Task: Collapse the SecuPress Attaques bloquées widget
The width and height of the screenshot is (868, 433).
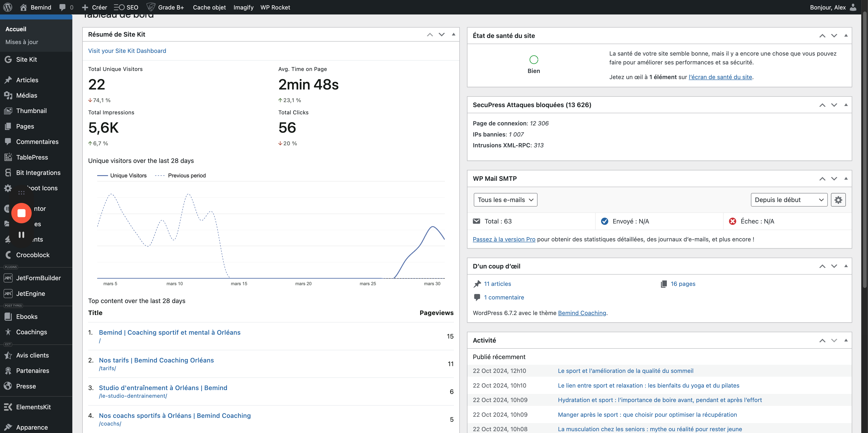Action: click(846, 105)
